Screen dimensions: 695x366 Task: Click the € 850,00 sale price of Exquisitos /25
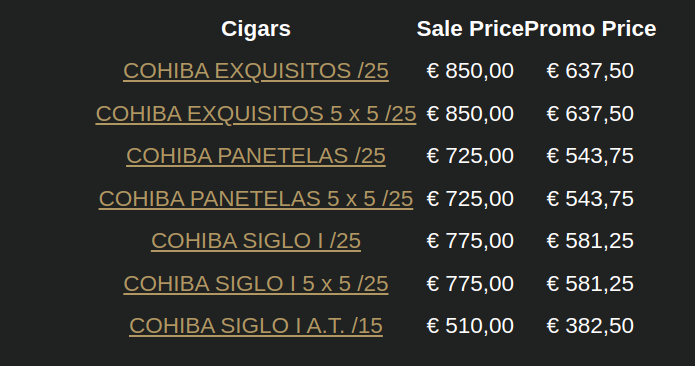[470, 71]
